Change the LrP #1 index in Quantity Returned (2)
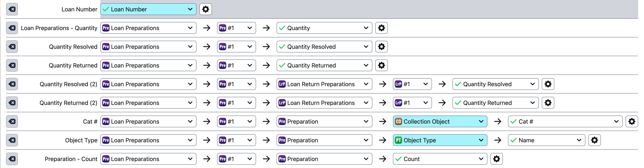Viewport: 644px width, 168px height. [x=412, y=103]
